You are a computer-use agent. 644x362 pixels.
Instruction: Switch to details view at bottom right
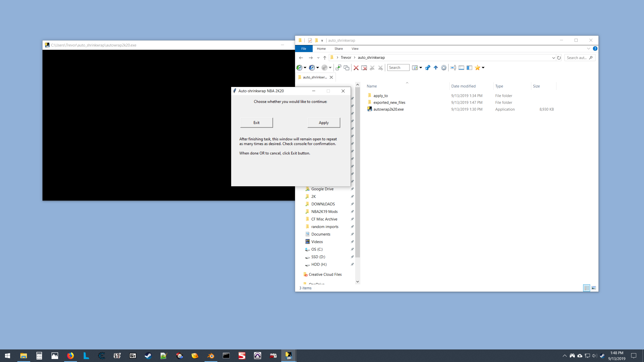pos(587,288)
